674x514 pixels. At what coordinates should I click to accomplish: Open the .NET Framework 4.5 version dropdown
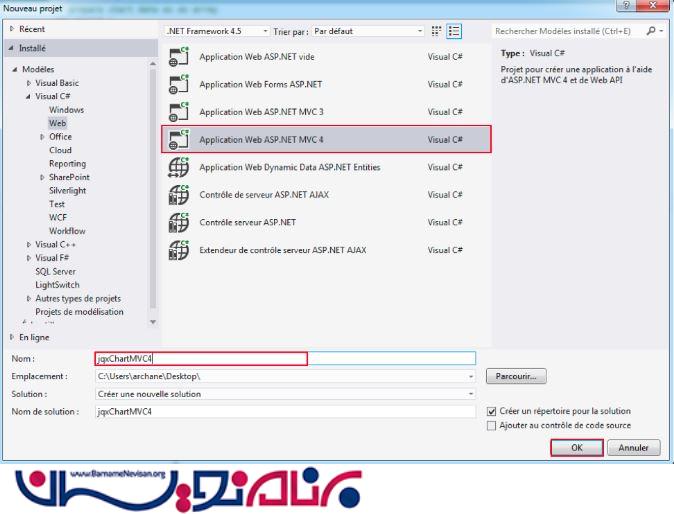[x=213, y=31]
